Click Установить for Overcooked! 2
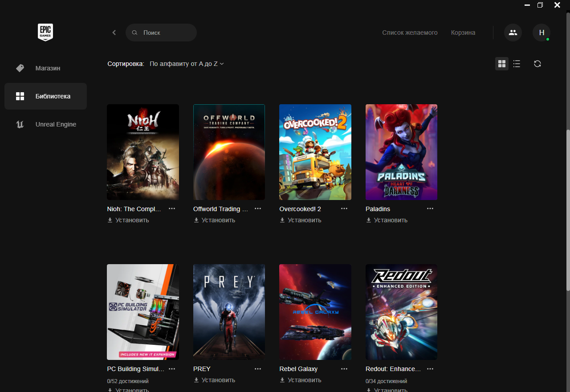 click(305, 220)
